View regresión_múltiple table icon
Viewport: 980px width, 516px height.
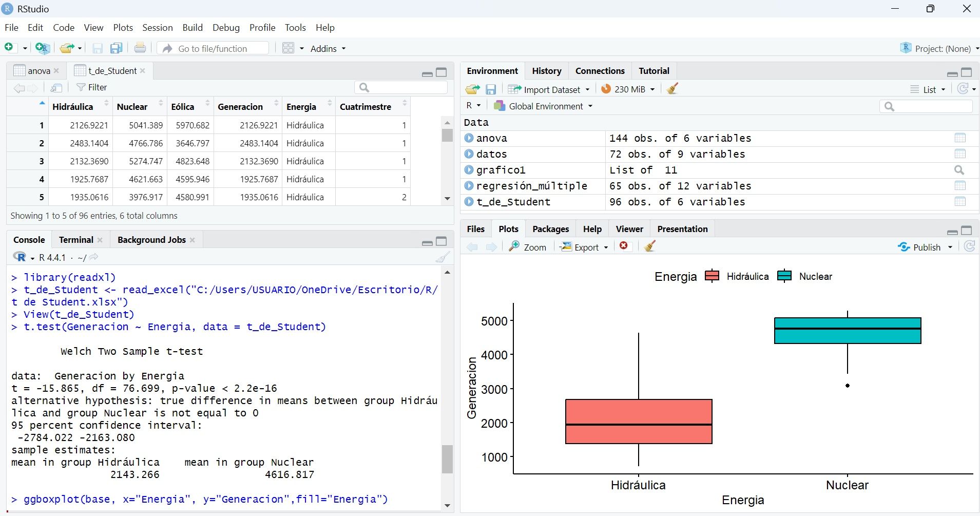(x=960, y=186)
